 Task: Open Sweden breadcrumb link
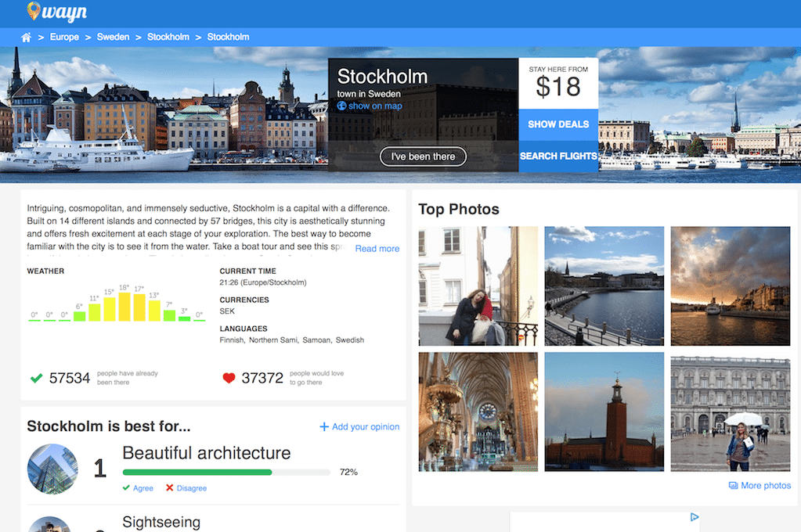[113, 37]
